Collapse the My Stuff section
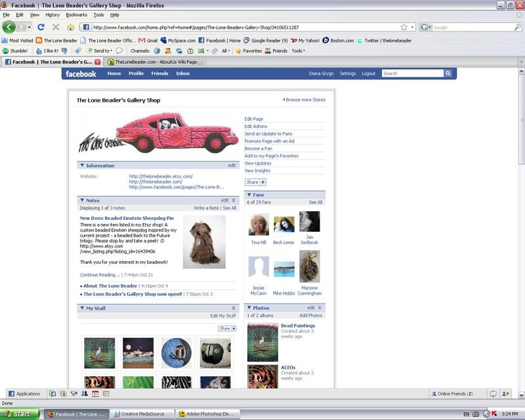The width and height of the screenshot is (525, 420). pos(82,308)
